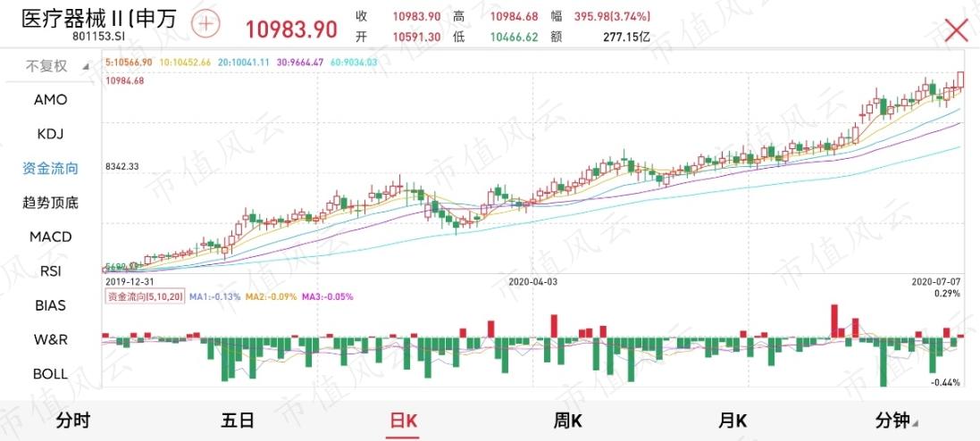Click the -0.44% fund flow axis label
Image resolution: width=980 pixels, height=441 pixels.
[x=946, y=382]
